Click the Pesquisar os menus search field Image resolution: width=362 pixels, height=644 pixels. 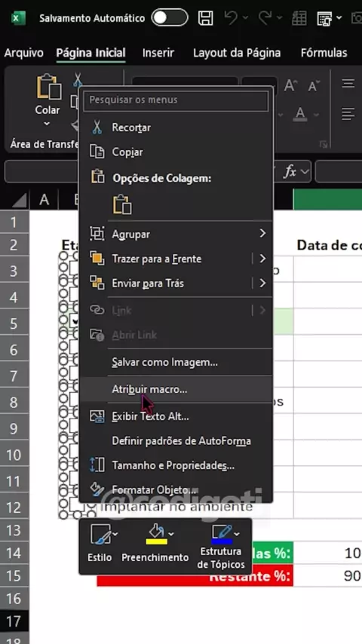click(x=176, y=100)
